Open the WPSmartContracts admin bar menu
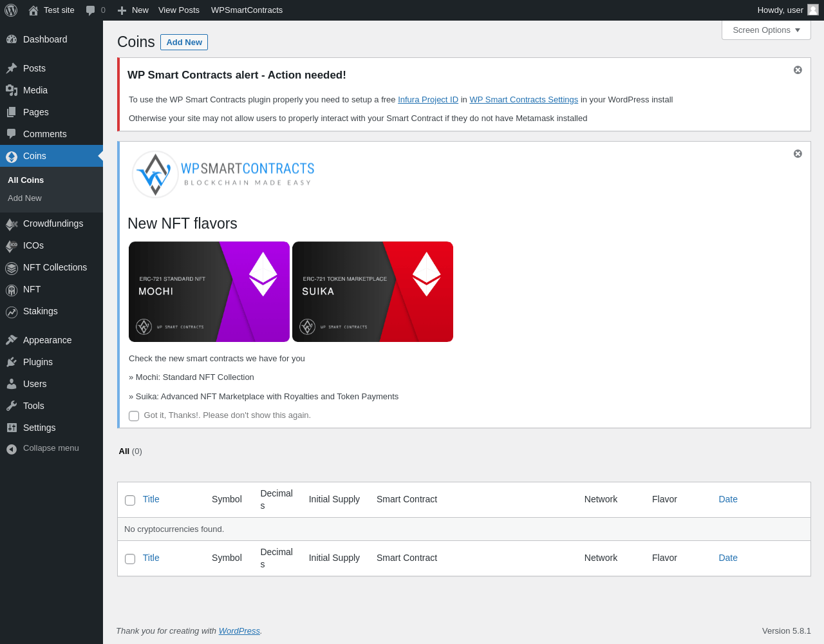The image size is (824, 644). click(x=247, y=10)
